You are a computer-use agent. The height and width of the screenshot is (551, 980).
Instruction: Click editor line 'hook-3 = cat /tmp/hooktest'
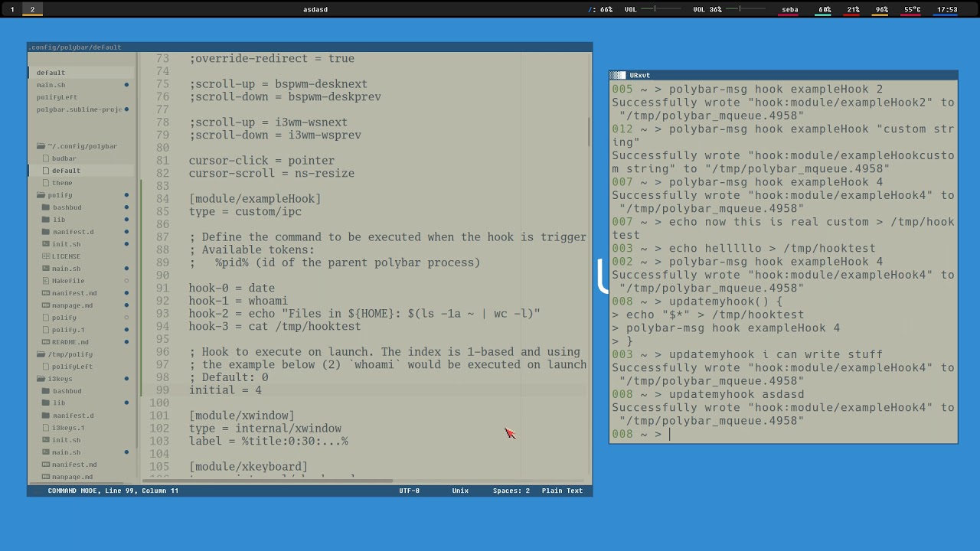[275, 326]
